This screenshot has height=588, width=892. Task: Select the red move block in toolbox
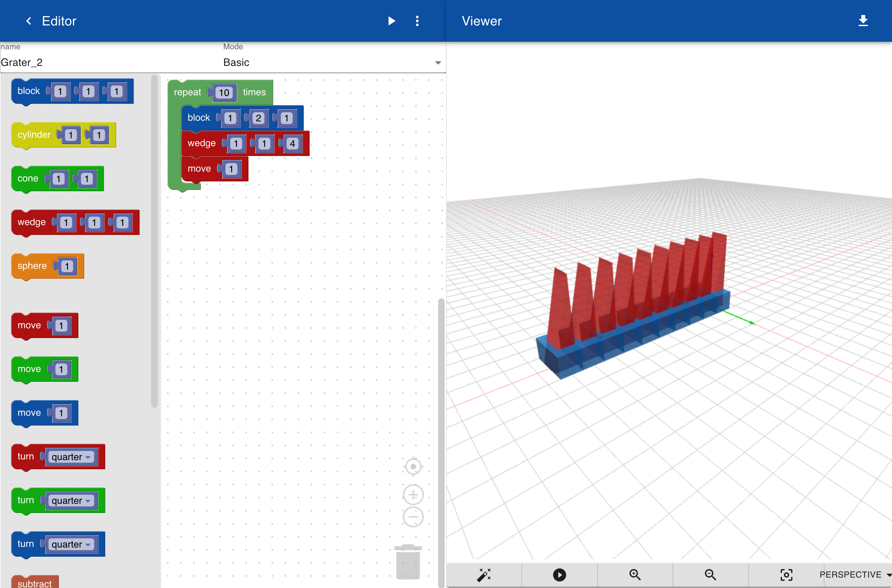[x=29, y=325]
